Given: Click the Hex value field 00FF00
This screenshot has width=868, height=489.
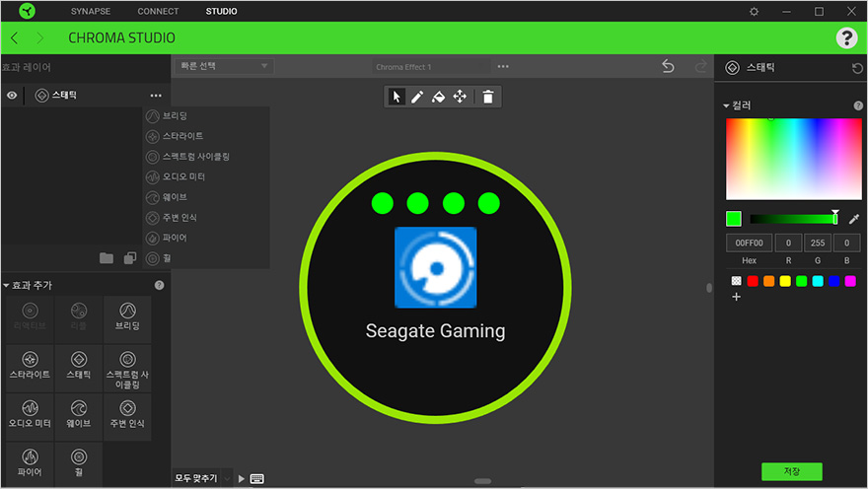Looking at the screenshot, I should [x=749, y=243].
